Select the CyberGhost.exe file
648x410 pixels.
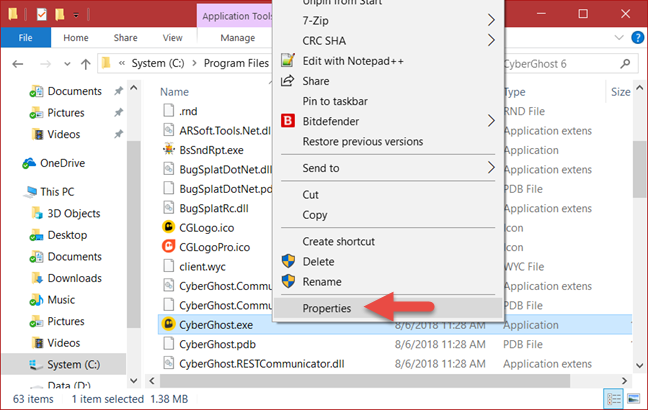pos(216,325)
